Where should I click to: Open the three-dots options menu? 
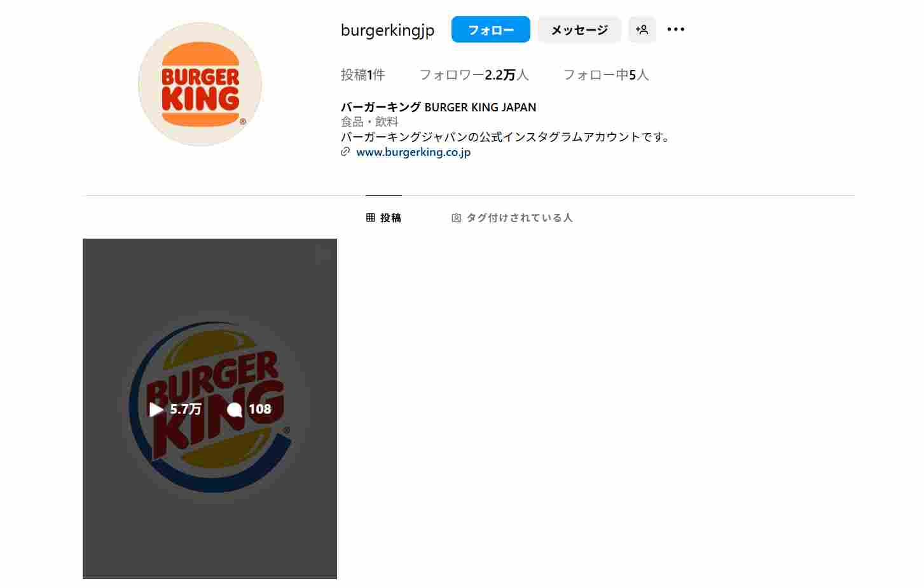(x=675, y=29)
